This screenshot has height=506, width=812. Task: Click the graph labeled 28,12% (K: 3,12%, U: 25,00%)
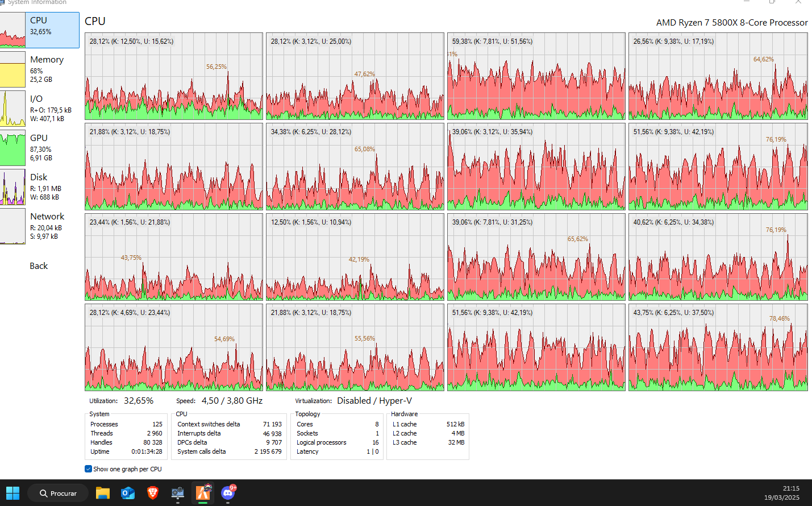pos(355,76)
